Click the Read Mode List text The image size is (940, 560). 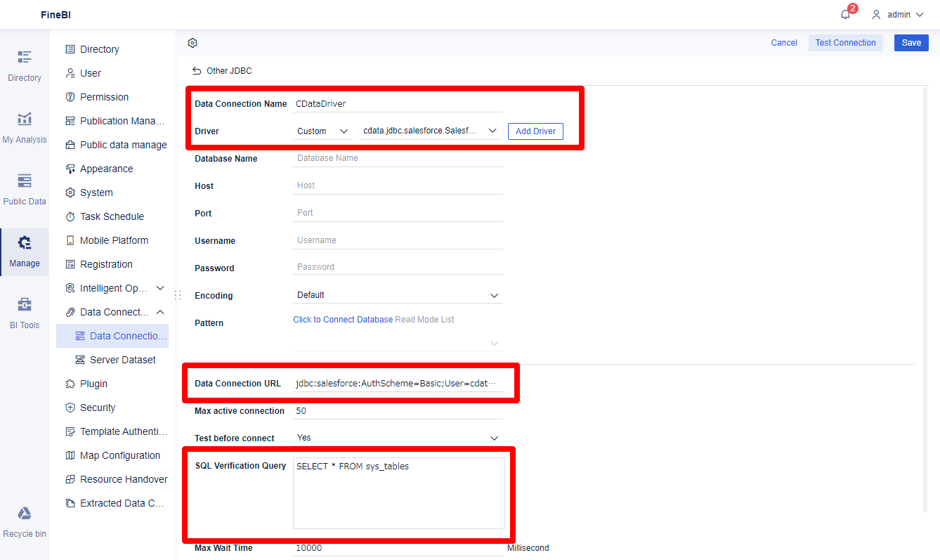tap(424, 320)
